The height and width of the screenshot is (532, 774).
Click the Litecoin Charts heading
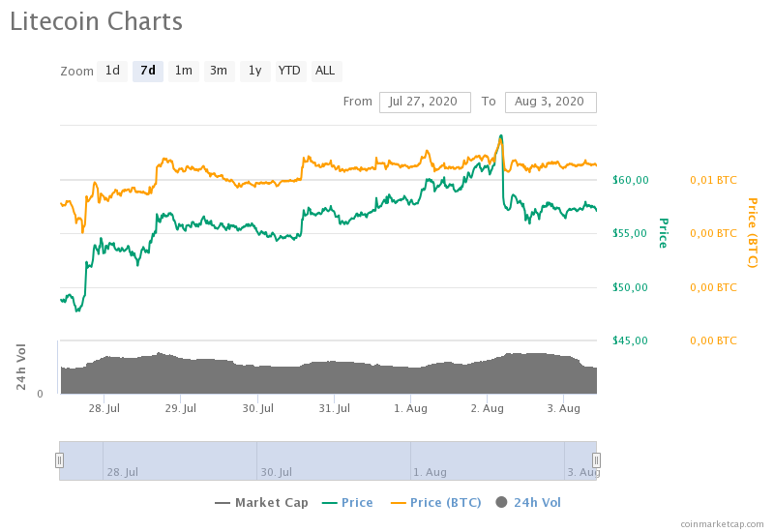pos(96,21)
